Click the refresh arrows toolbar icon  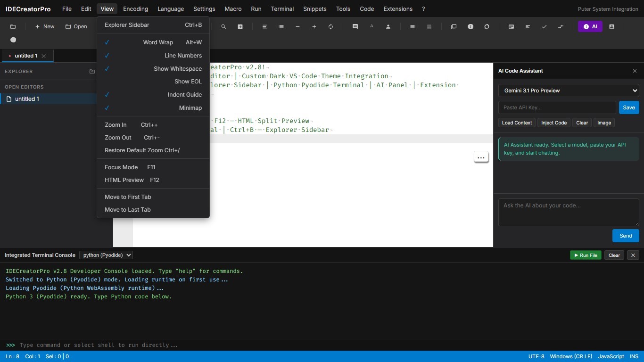click(330, 26)
